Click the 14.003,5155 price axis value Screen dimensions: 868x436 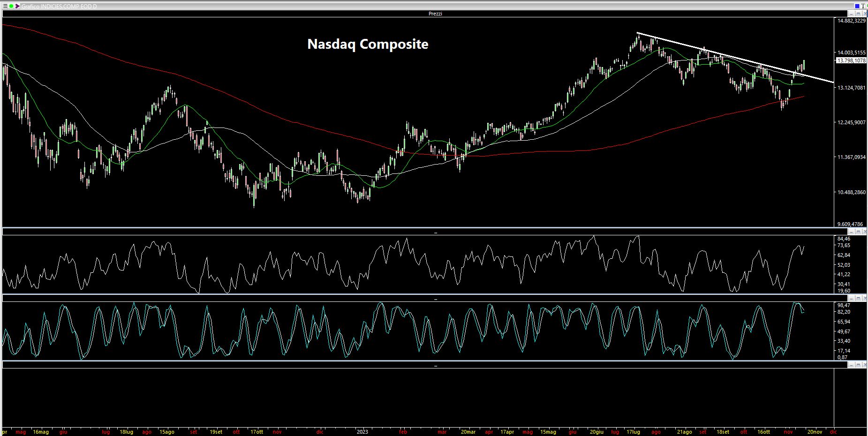point(852,53)
